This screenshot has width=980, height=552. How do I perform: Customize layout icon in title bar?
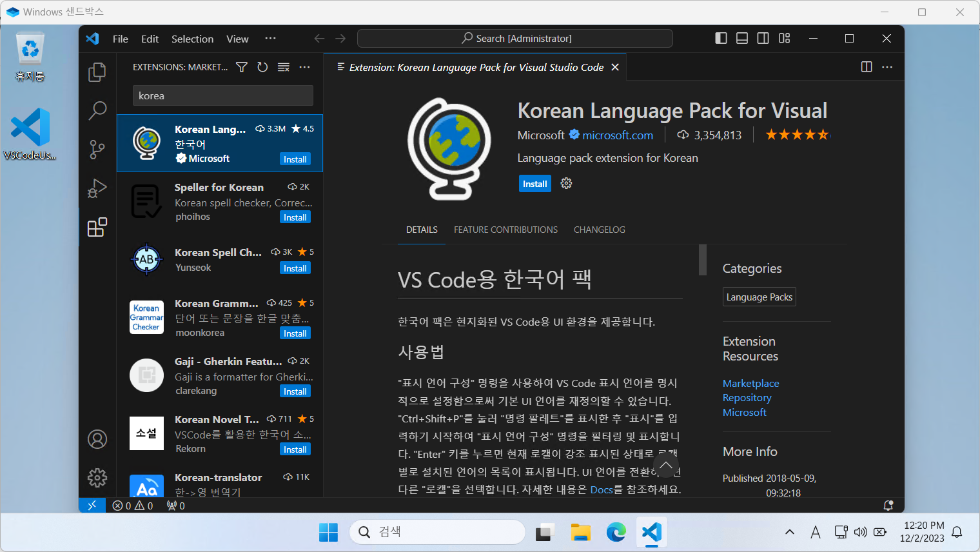tap(784, 39)
